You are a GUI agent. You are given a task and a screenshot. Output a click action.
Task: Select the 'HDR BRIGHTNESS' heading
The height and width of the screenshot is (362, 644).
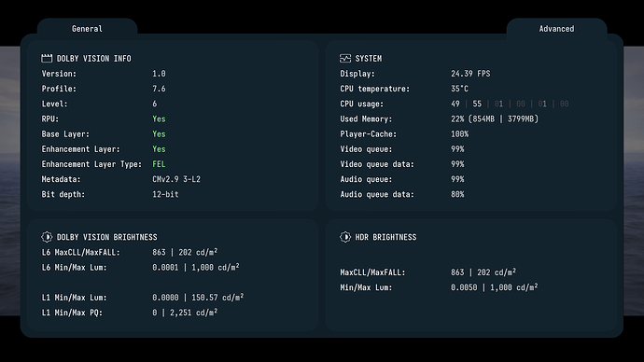pos(385,237)
